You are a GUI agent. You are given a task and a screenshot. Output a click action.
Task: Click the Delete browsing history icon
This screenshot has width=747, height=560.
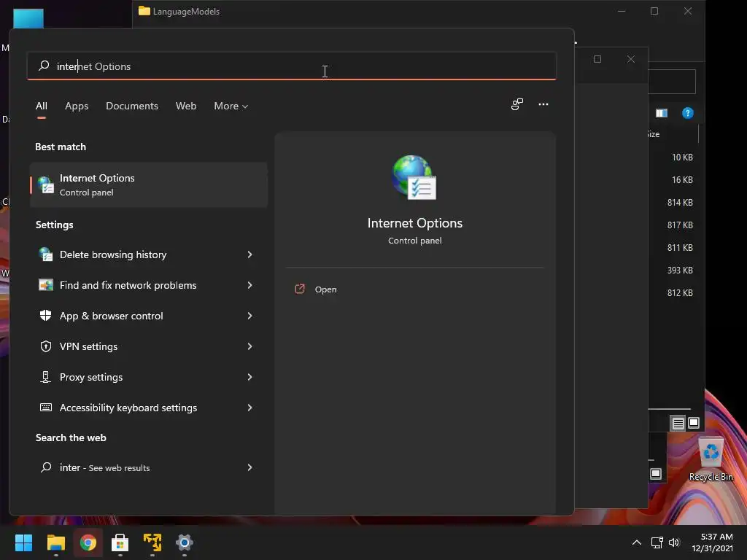coord(46,254)
